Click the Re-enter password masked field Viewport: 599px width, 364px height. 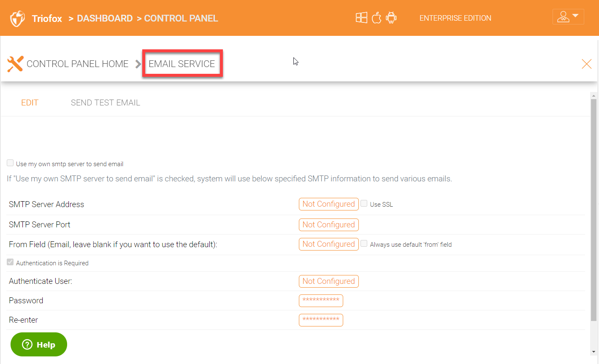(321, 320)
